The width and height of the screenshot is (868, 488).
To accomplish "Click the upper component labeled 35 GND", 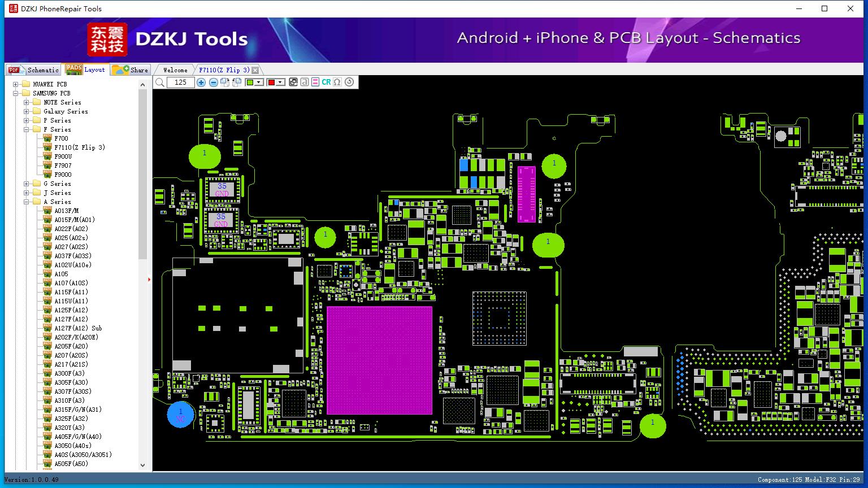I will pyautogui.click(x=222, y=190).
